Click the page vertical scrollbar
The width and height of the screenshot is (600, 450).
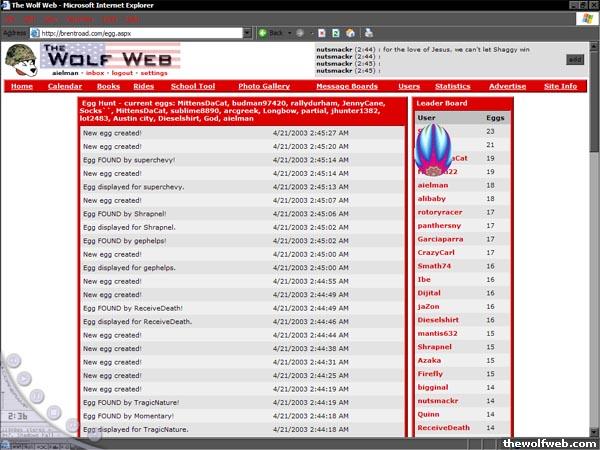pos(594,250)
